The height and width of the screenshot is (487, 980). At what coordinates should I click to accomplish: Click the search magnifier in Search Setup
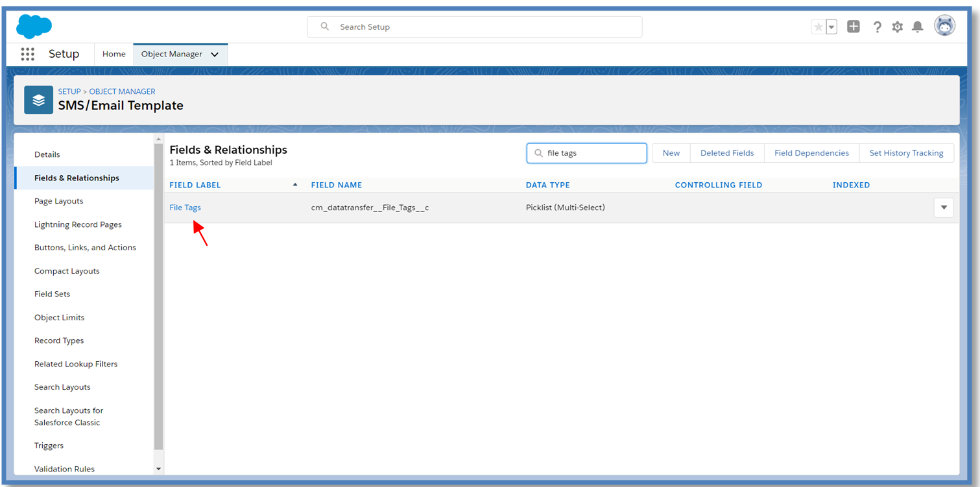point(325,27)
